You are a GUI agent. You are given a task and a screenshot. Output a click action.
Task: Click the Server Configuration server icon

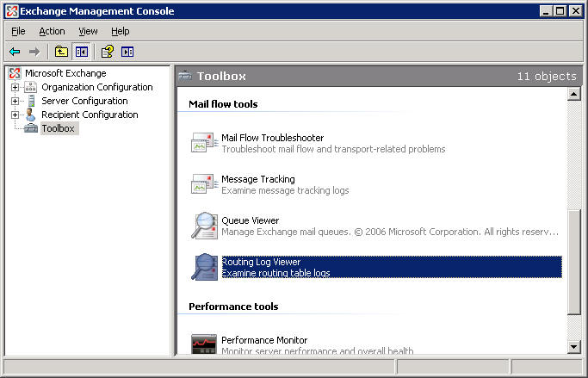point(32,101)
